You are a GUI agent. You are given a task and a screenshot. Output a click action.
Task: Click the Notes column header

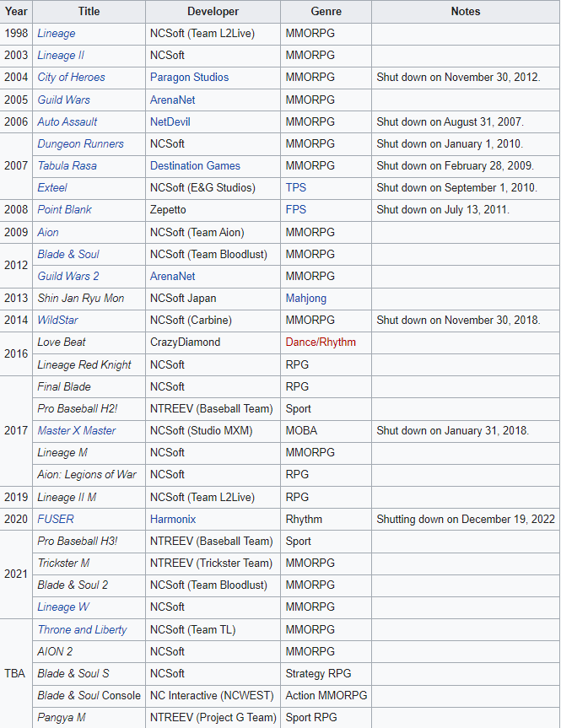point(466,11)
